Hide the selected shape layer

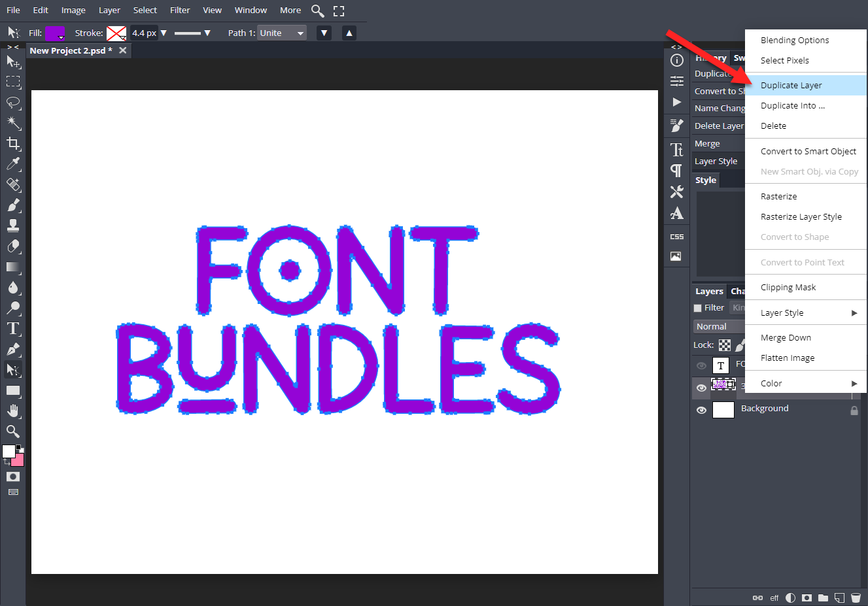tap(701, 388)
